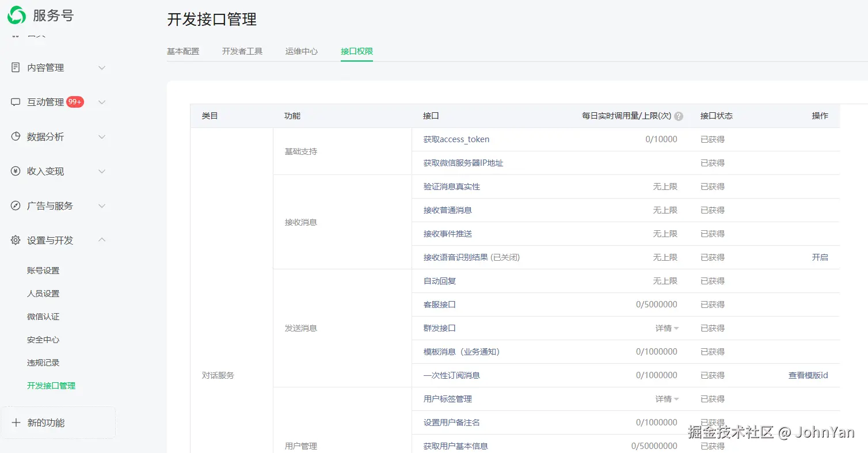Screen dimensions: 868x453
Task: Open the 详情 dropdown for 用户标签管理
Action: (667, 399)
